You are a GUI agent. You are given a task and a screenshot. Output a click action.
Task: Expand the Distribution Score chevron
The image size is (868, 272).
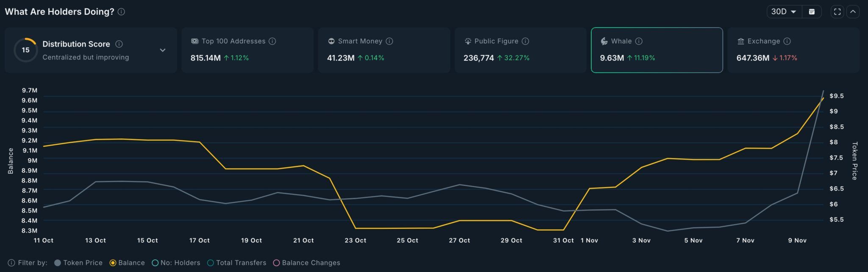pyautogui.click(x=162, y=50)
